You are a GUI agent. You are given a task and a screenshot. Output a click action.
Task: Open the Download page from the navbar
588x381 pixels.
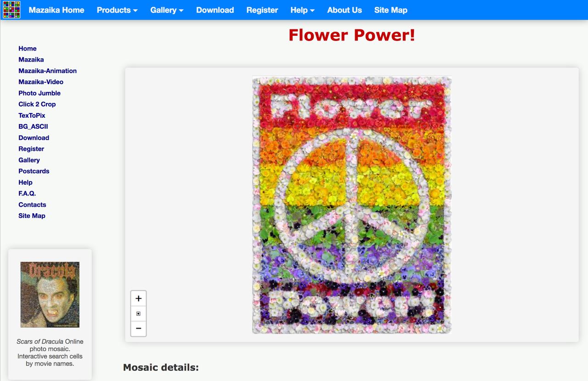215,10
